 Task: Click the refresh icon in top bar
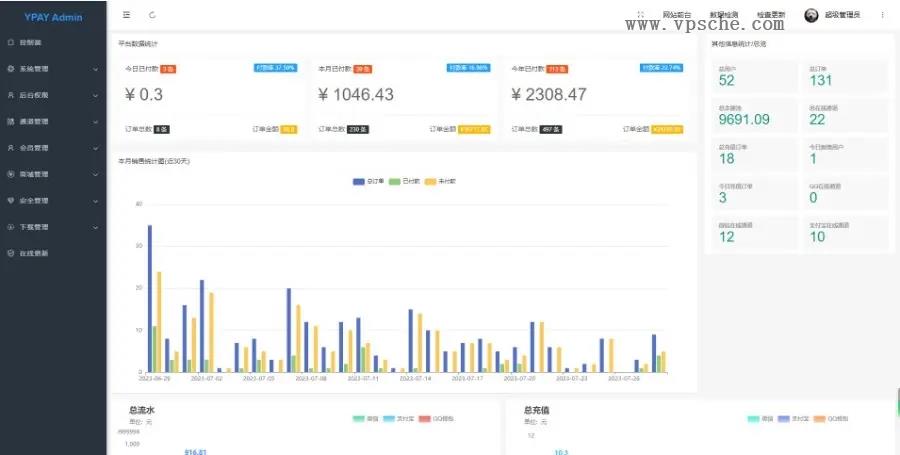pyautogui.click(x=152, y=15)
